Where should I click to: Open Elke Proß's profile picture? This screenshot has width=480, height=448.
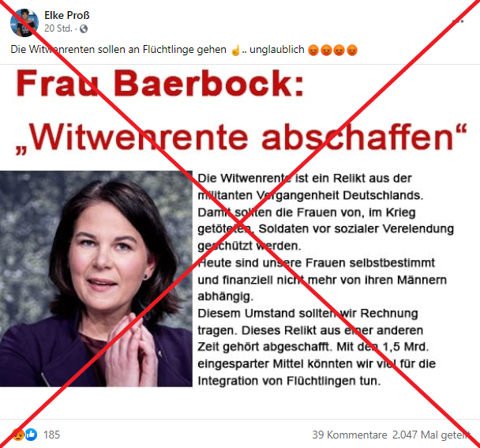coord(24,23)
